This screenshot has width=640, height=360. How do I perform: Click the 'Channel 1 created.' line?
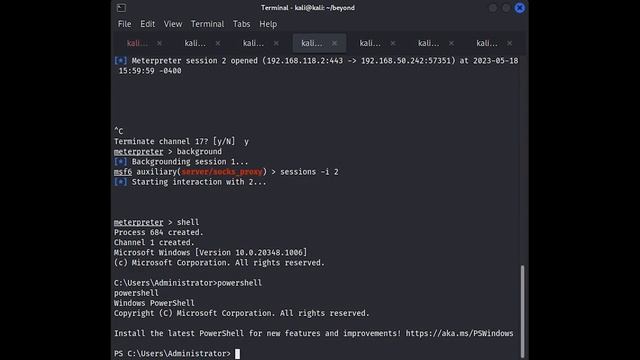pyautogui.click(x=154, y=242)
